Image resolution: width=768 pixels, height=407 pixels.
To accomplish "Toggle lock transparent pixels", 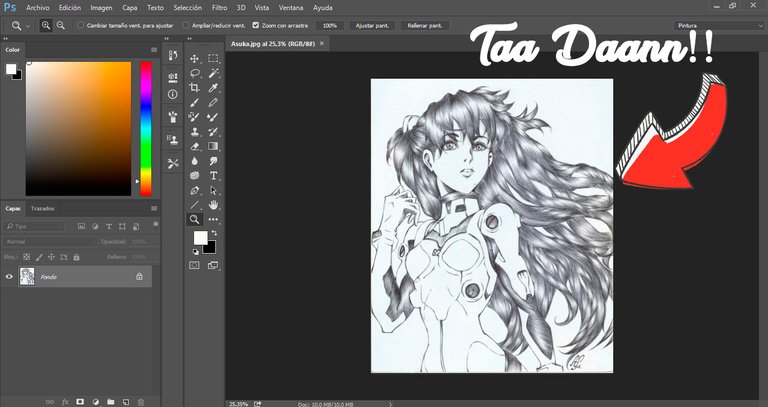I will [27, 257].
